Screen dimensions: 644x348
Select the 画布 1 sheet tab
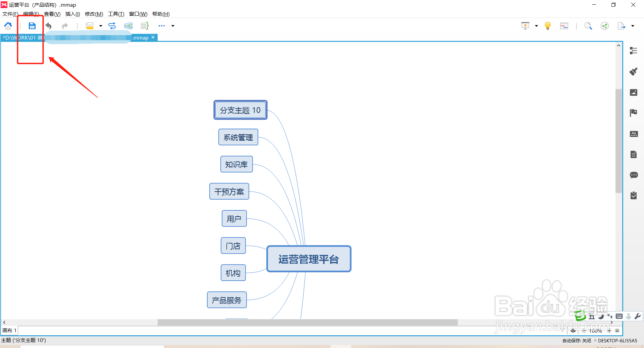pyautogui.click(x=9, y=330)
